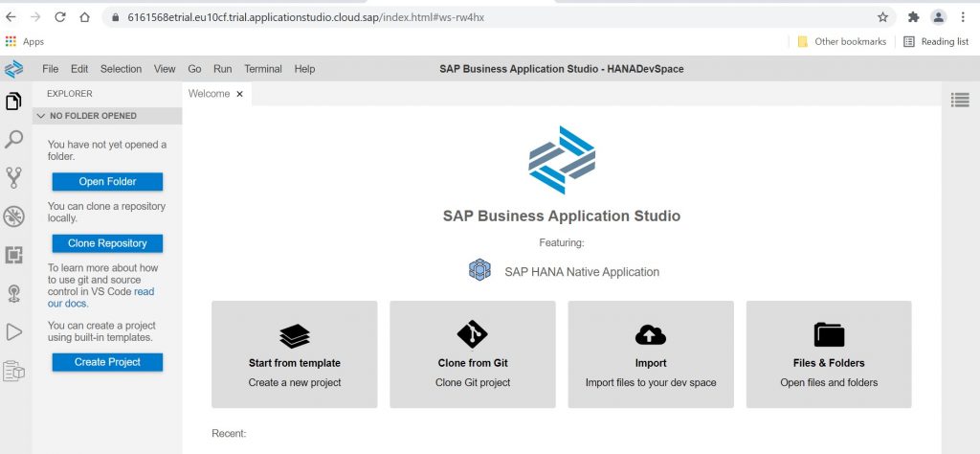The image size is (980, 454).
Task: Click SAP HANA Native Application text
Action: tap(582, 272)
